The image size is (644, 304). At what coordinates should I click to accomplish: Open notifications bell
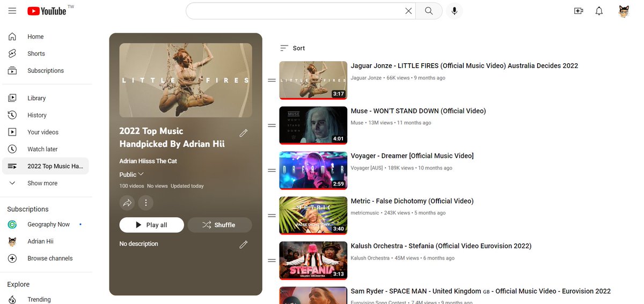599,11
